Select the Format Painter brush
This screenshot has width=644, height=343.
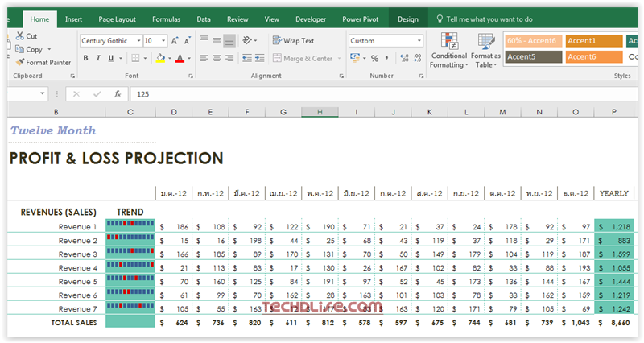[19, 62]
